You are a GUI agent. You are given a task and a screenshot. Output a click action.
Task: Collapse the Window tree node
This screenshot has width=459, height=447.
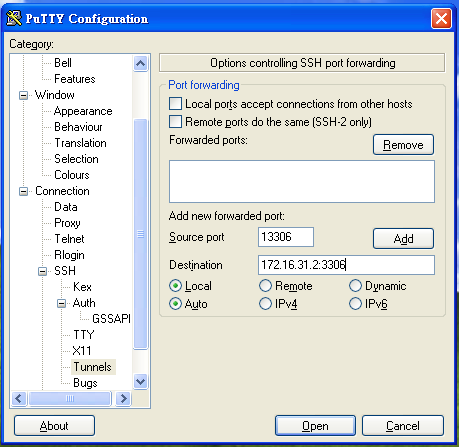click(x=23, y=95)
